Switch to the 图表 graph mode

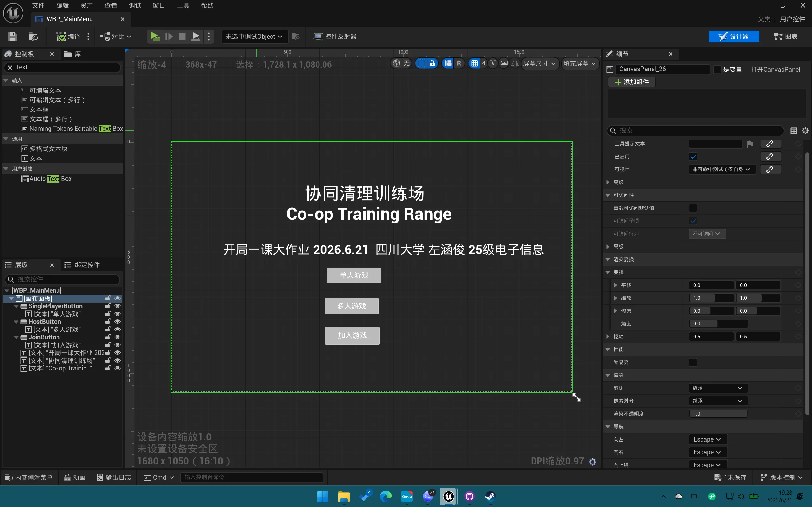point(786,37)
